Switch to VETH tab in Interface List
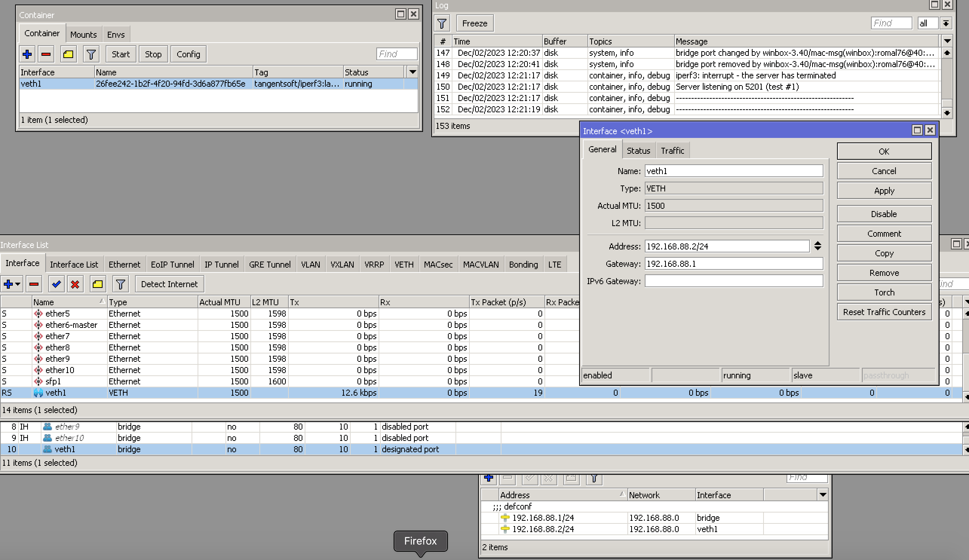The width and height of the screenshot is (969, 560). [404, 265]
